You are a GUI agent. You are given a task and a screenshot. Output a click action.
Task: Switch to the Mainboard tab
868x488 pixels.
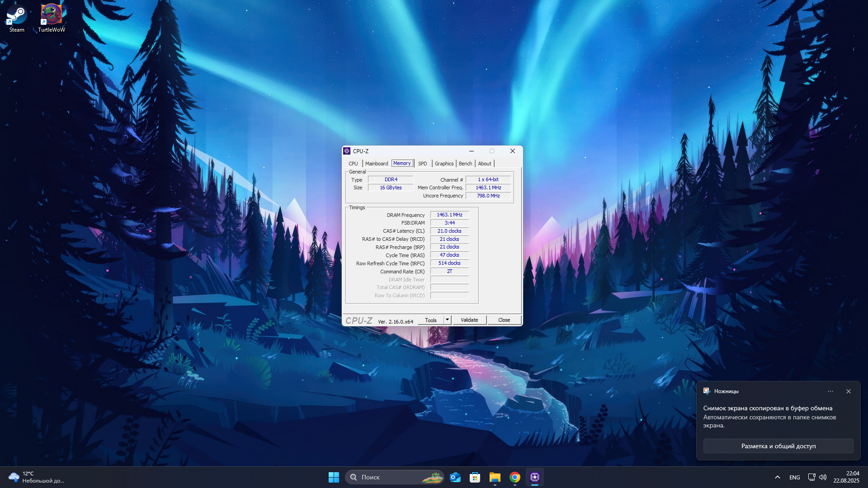(377, 164)
